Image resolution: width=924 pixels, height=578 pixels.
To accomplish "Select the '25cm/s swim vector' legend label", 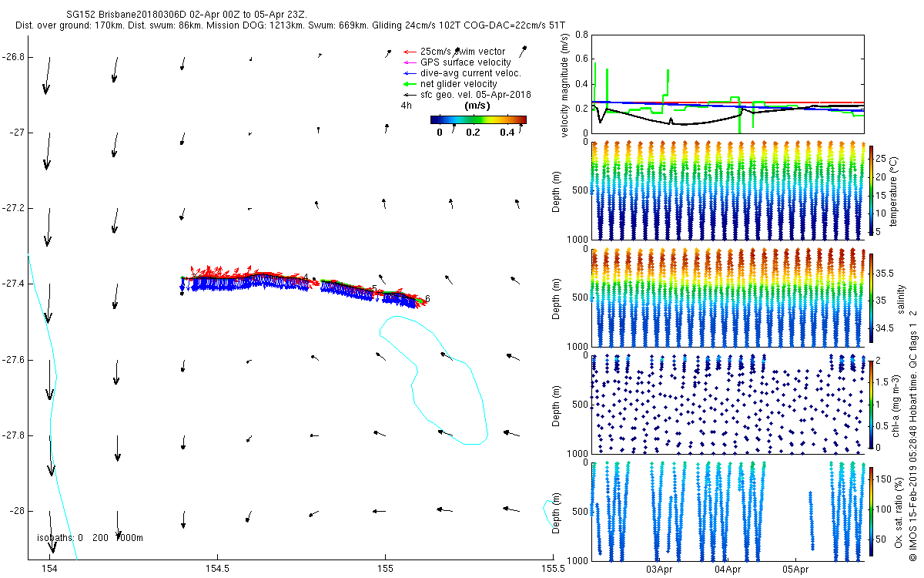I will [x=463, y=52].
